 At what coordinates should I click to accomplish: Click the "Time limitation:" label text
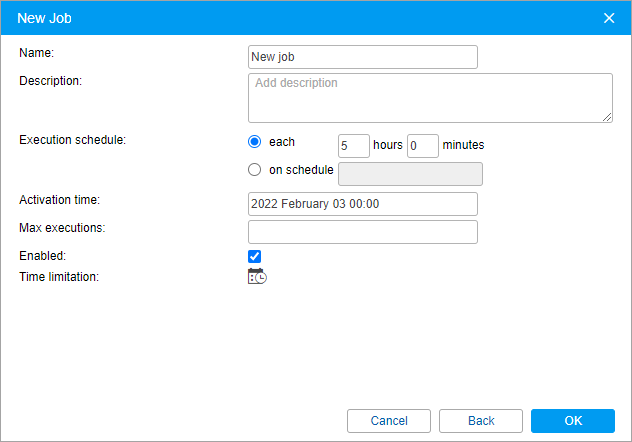pyautogui.click(x=58, y=277)
